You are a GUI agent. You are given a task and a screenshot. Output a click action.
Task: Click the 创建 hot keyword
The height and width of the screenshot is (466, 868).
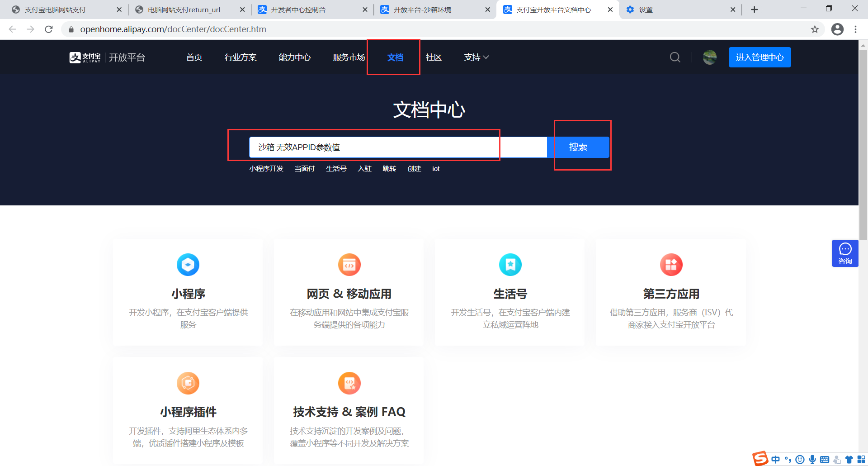coord(414,169)
